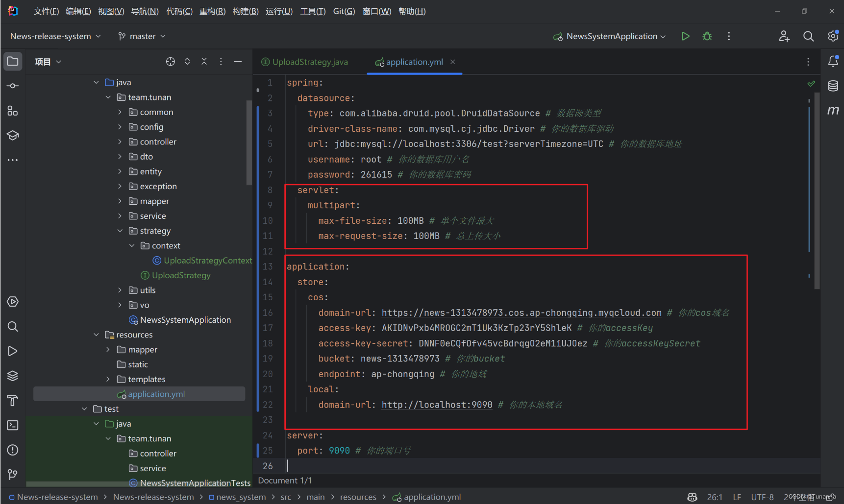Show notifications via the bell icon
The width and height of the screenshot is (844, 504).
point(833,61)
